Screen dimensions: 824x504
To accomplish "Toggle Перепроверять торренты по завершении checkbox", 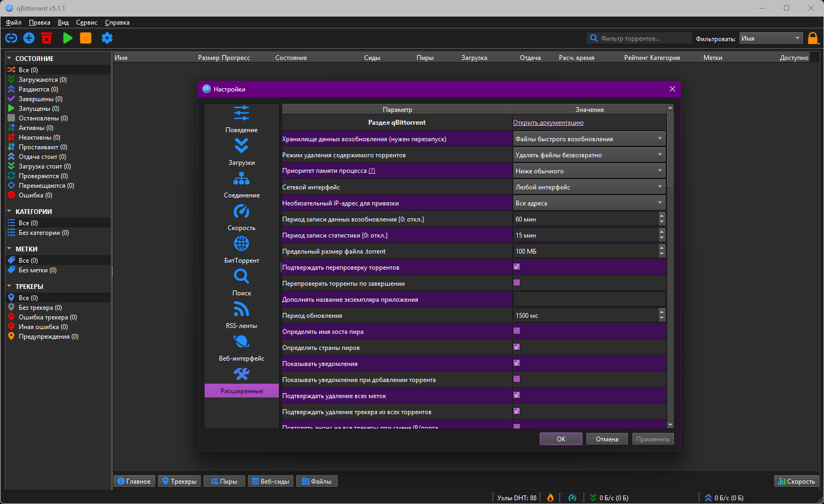I will click(517, 282).
